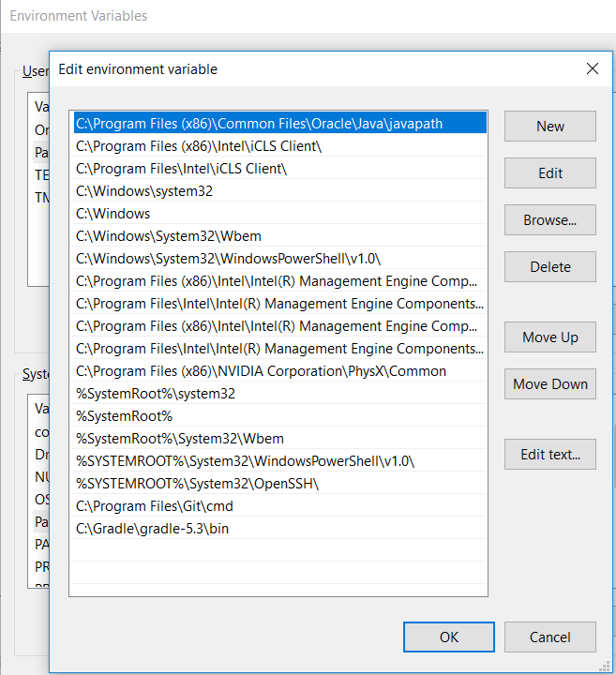Click the Move Down button
Screen dimensions: 616x675
point(550,384)
